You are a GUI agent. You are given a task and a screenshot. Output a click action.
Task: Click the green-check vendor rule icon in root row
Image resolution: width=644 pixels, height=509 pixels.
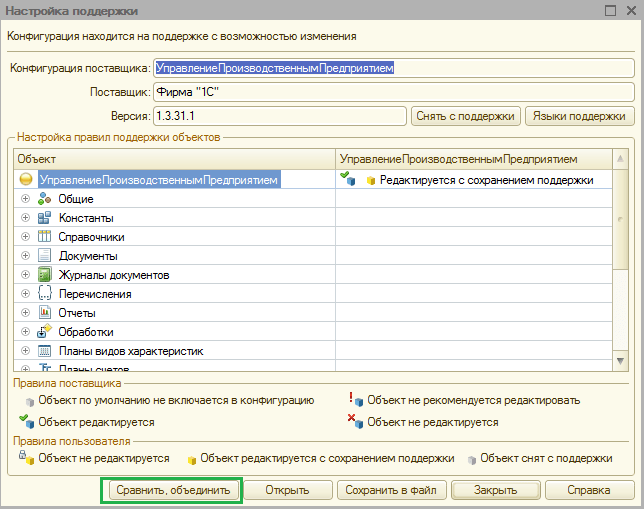click(x=347, y=178)
